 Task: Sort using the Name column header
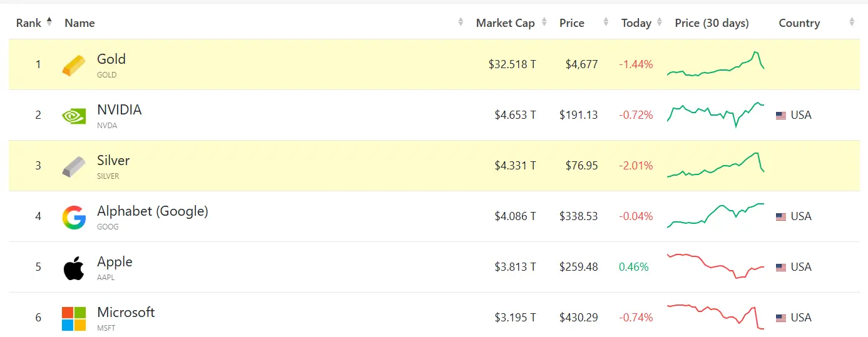pos(80,23)
